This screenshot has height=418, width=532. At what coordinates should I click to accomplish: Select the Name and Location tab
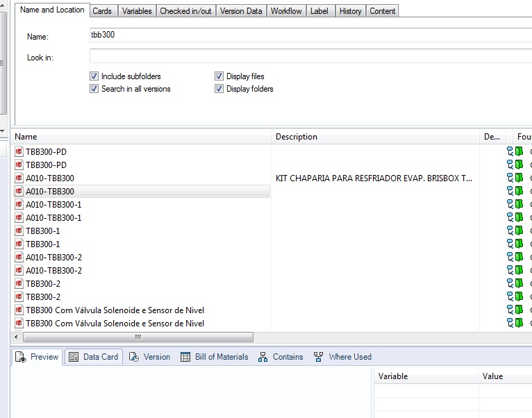click(x=52, y=10)
